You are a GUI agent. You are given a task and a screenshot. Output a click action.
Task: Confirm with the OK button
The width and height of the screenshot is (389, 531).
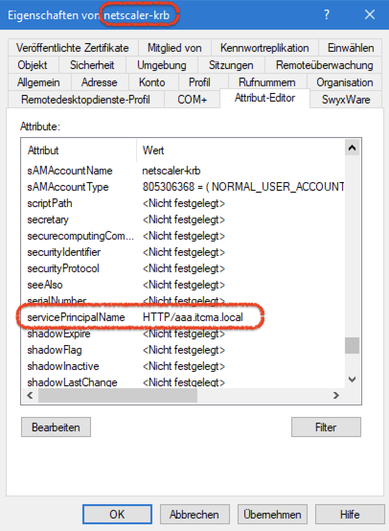(117, 514)
